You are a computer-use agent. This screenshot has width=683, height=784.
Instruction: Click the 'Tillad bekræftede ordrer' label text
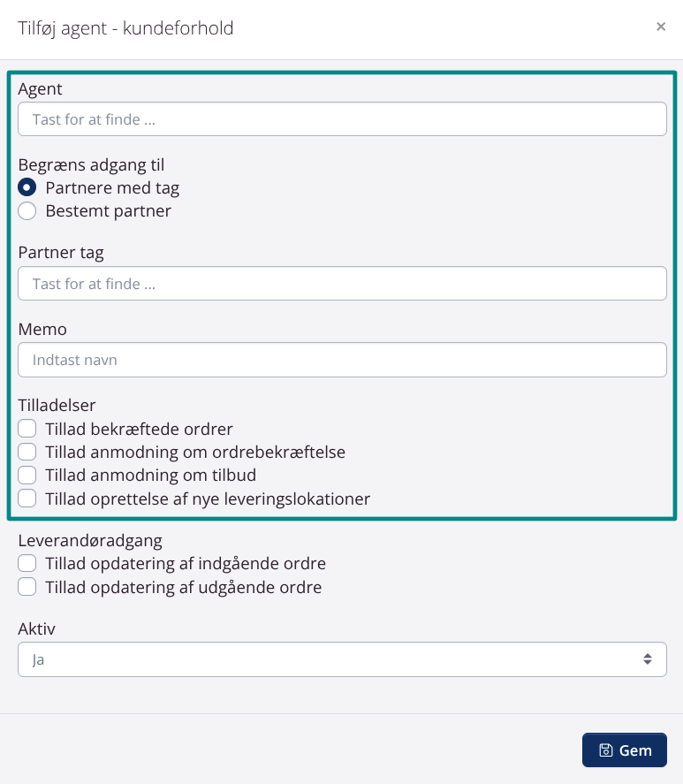point(139,430)
